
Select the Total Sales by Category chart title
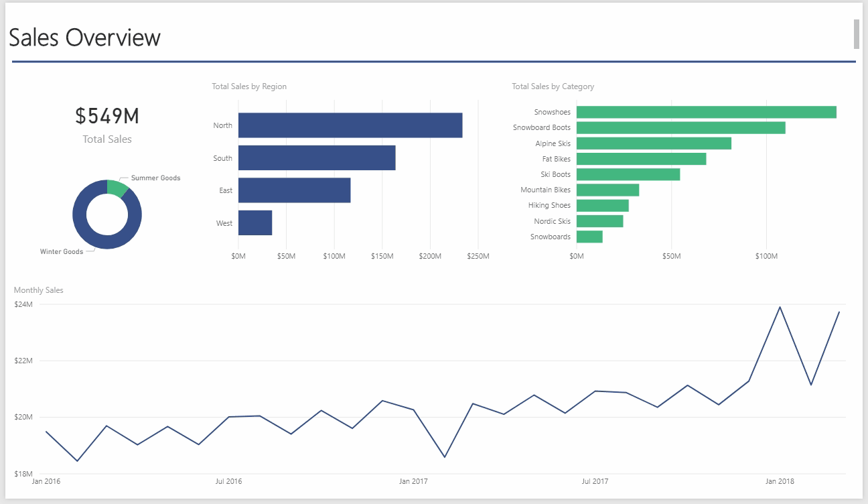tap(553, 86)
